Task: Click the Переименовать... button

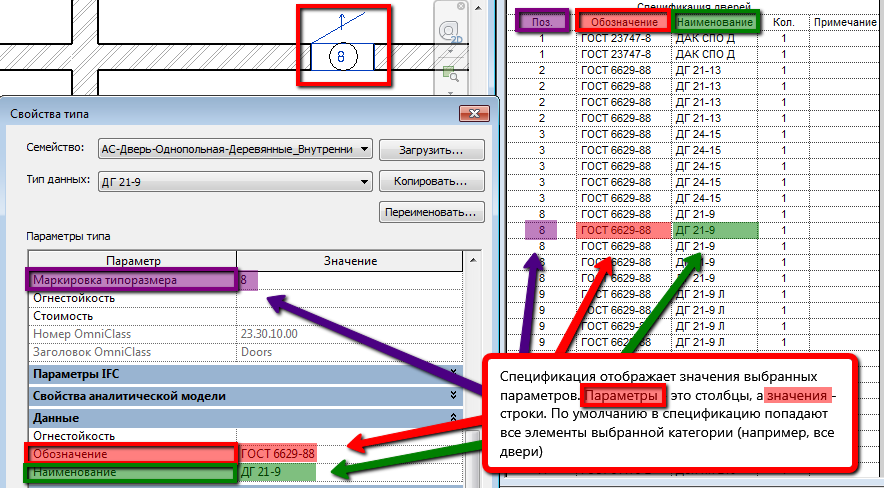Action: (432, 213)
